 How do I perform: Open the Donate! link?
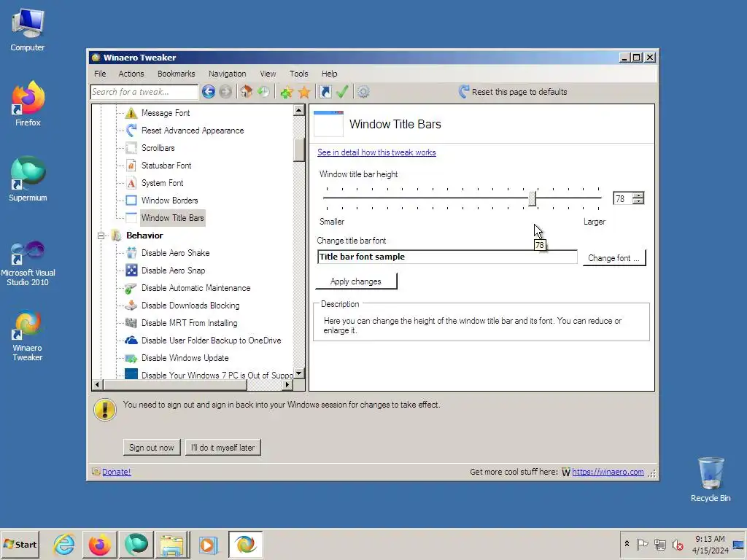point(116,472)
